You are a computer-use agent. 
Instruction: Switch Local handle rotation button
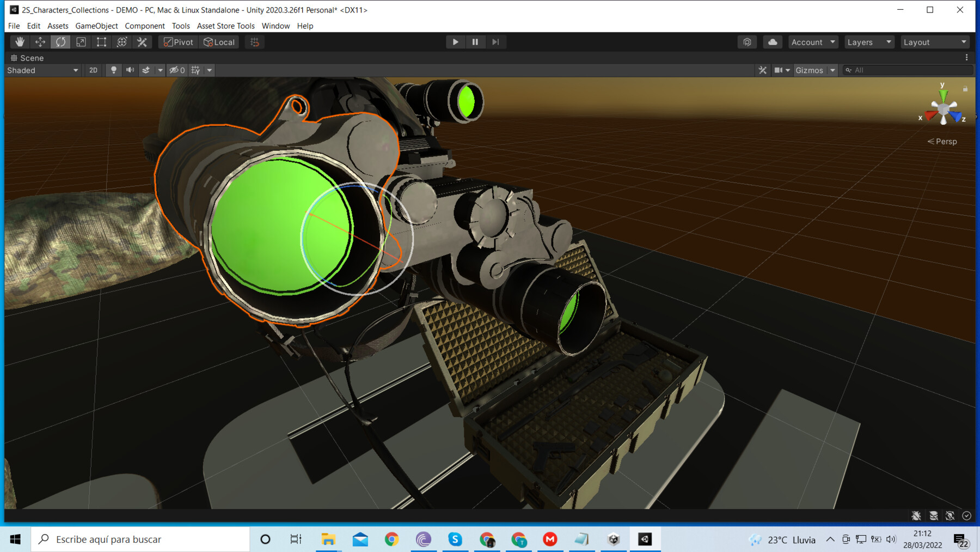(x=219, y=42)
